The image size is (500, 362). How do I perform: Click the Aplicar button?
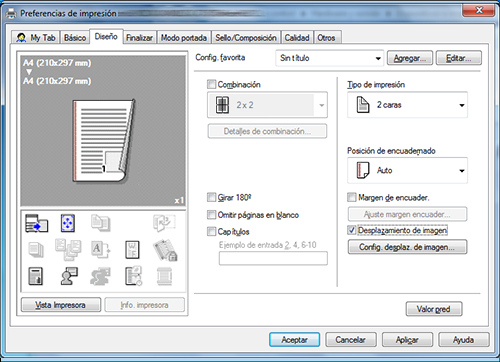pyautogui.click(x=407, y=340)
